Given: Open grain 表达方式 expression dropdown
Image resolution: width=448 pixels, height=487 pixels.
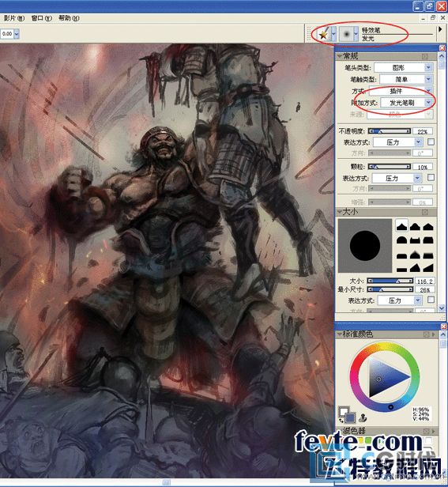Looking at the screenshot, I should point(397,179).
